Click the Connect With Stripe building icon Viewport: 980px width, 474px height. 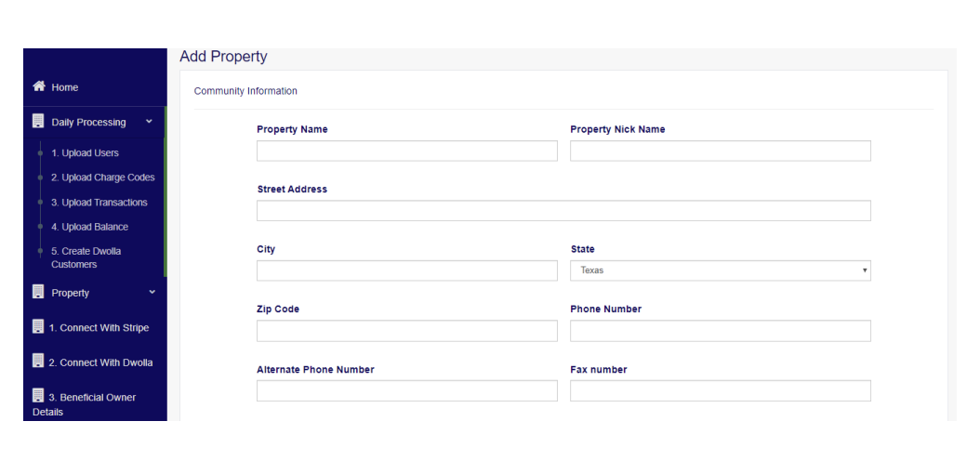[38, 326]
